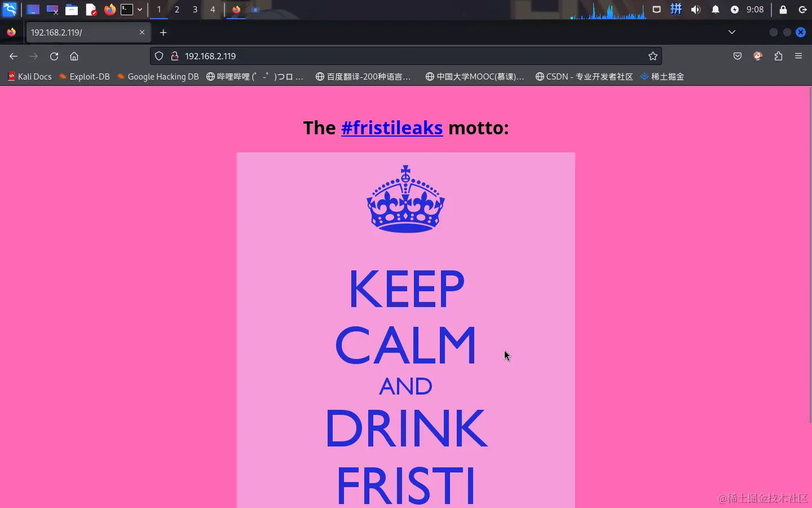Switch to workspace 1
The image size is (812, 508).
click(x=159, y=10)
